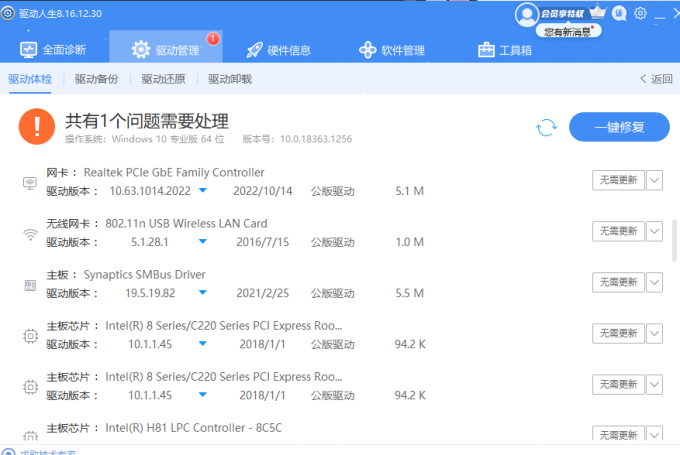Open the settings gear in title bar

(640, 13)
